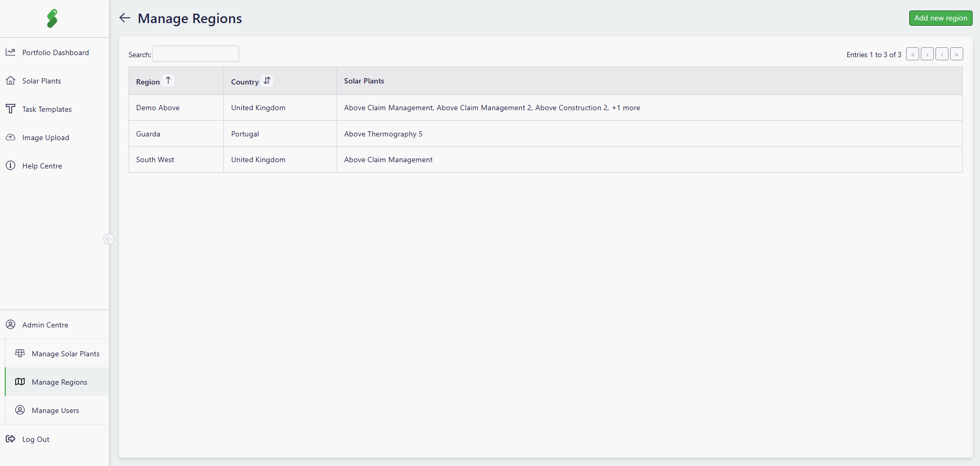Collapse the Admin Centre submenu
Viewport: 980px width, 466px height.
pos(45,325)
